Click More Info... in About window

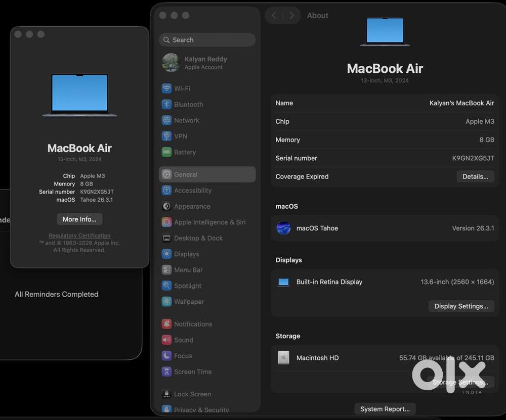pyautogui.click(x=79, y=219)
